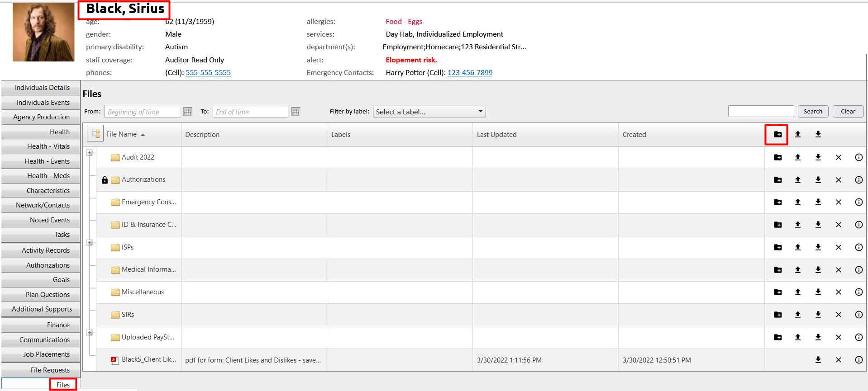Add subfolder inside ID & Insurance folder
This screenshot has height=391, width=868.
pos(777,225)
